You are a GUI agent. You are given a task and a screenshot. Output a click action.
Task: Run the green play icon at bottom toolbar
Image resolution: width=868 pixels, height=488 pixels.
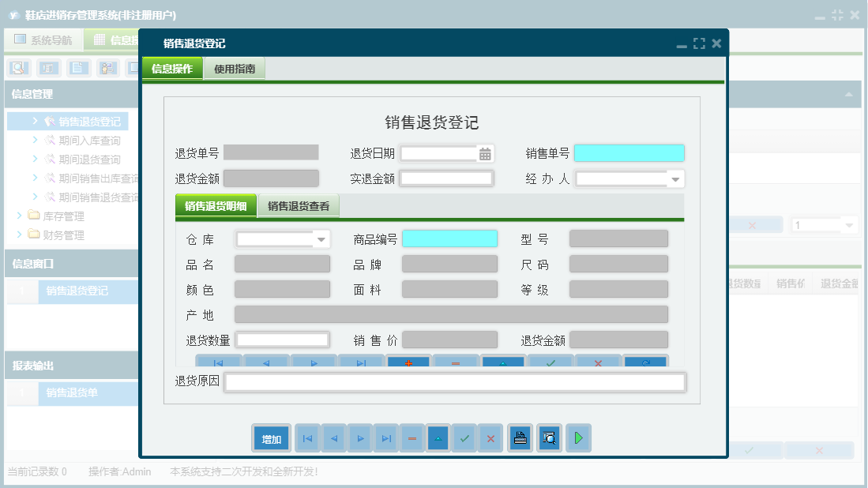click(578, 437)
